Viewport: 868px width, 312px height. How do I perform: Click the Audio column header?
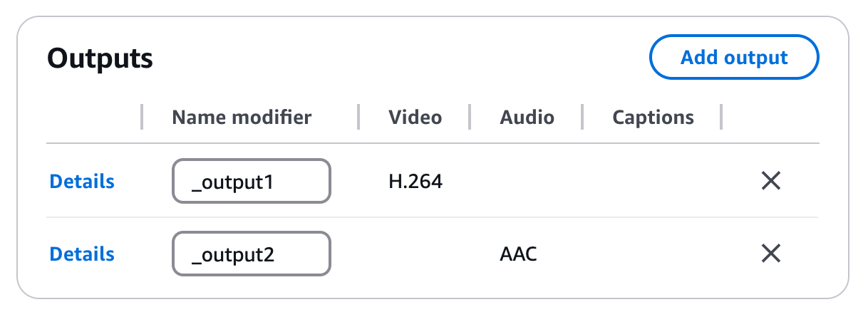pos(527,118)
